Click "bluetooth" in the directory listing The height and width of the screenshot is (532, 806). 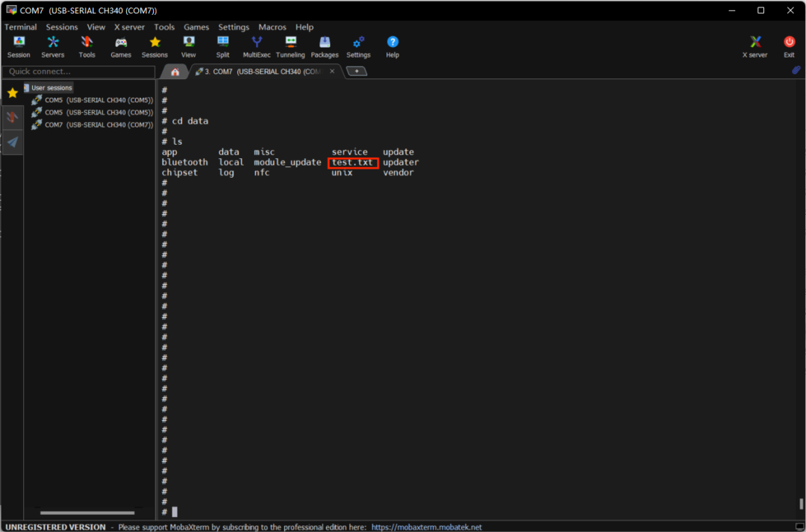point(184,163)
